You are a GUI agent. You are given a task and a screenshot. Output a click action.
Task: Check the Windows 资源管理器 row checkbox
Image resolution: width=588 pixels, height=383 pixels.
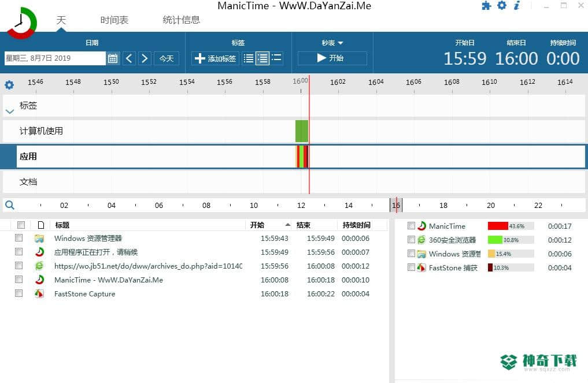point(19,238)
